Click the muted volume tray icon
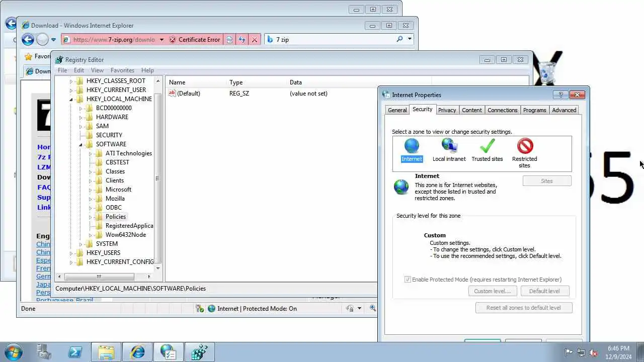 point(594,352)
